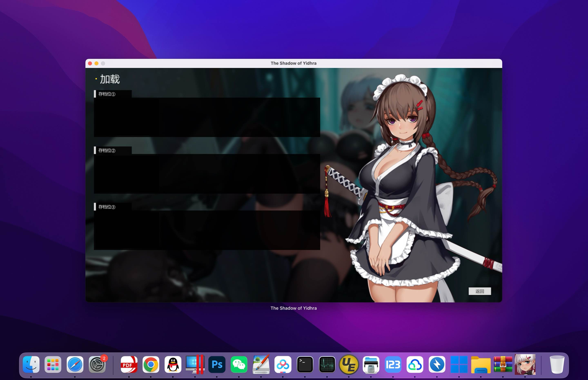Load save slot 存档位③ panel

207,230
